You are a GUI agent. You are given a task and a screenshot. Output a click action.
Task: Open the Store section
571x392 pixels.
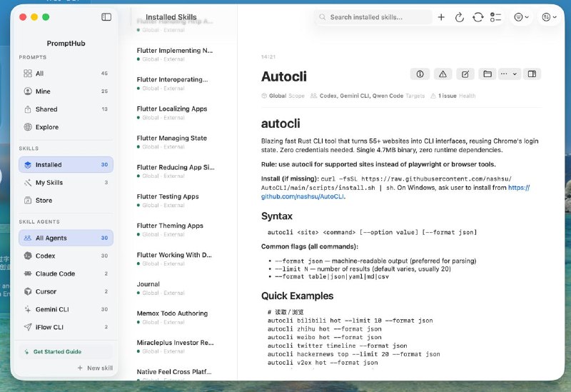[x=66, y=201]
